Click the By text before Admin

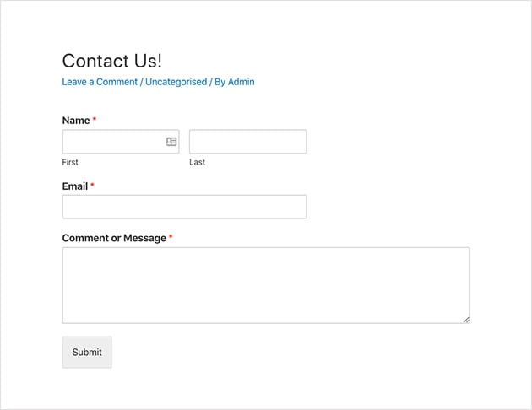tap(219, 82)
